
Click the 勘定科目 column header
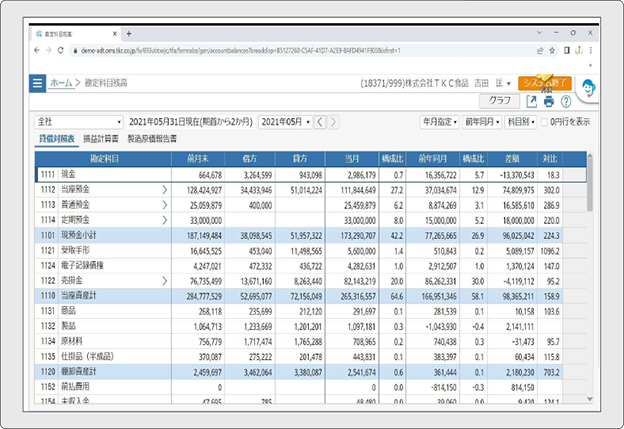coord(104,159)
